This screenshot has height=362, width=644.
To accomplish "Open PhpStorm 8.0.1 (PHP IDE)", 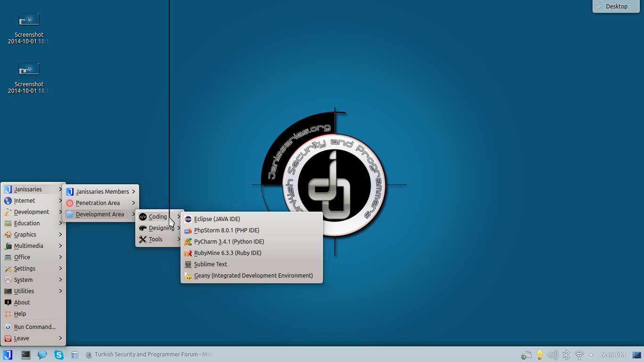I will pyautogui.click(x=252, y=230).
